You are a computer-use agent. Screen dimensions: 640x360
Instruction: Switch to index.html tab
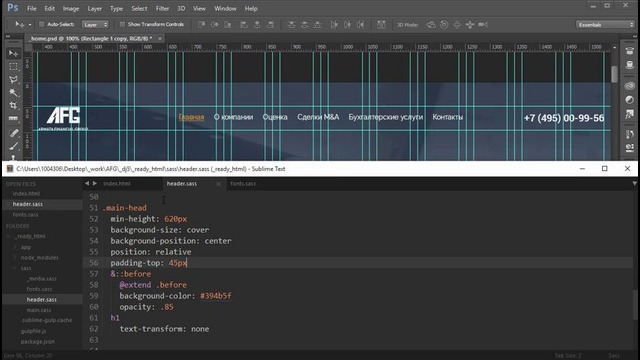click(117, 184)
